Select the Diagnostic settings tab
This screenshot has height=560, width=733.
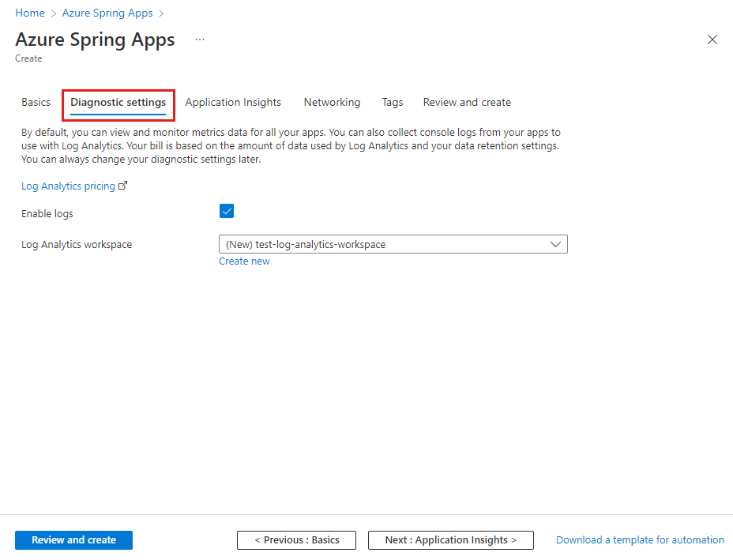coord(118,103)
